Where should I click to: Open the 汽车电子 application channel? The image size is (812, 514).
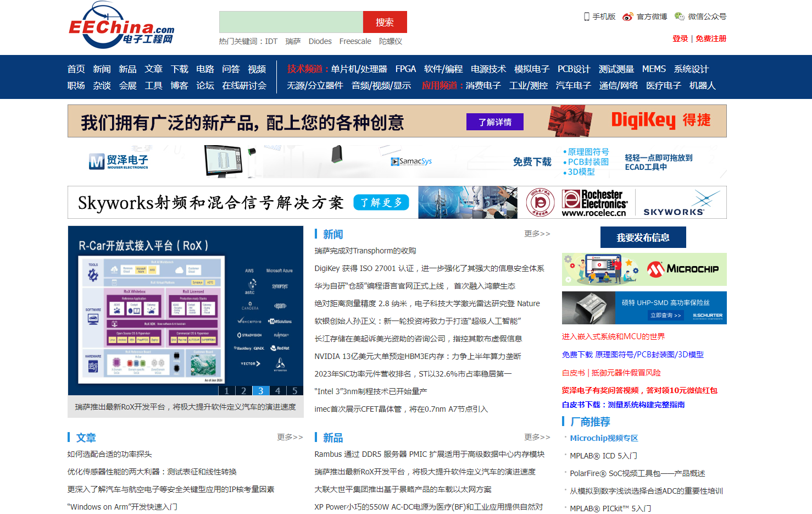tap(573, 85)
